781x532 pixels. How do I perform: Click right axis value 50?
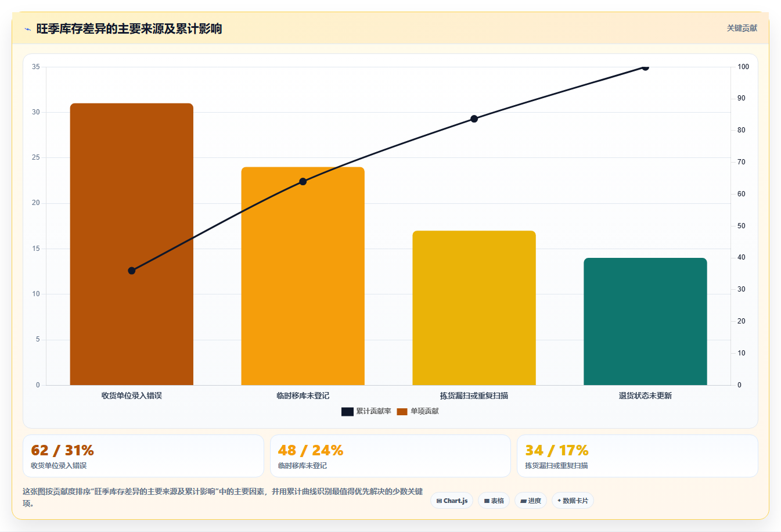coord(742,226)
